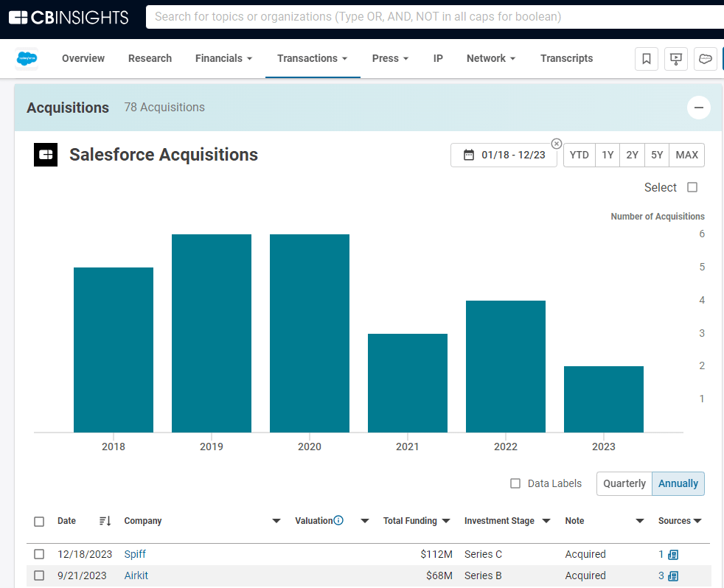This screenshot has height=588, width=724.
Task: Click the 2019 acquisitions bar
Action: [x=212, y=333]
